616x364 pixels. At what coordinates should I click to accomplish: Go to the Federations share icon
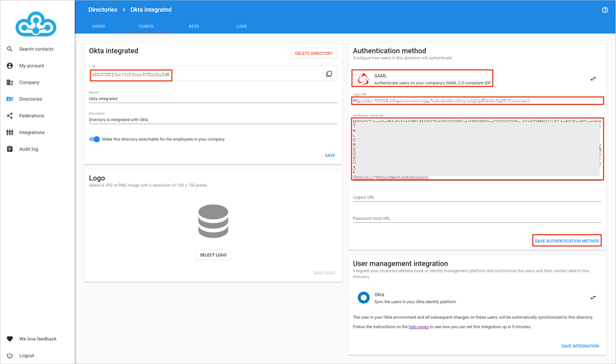[x=10, y=116]
